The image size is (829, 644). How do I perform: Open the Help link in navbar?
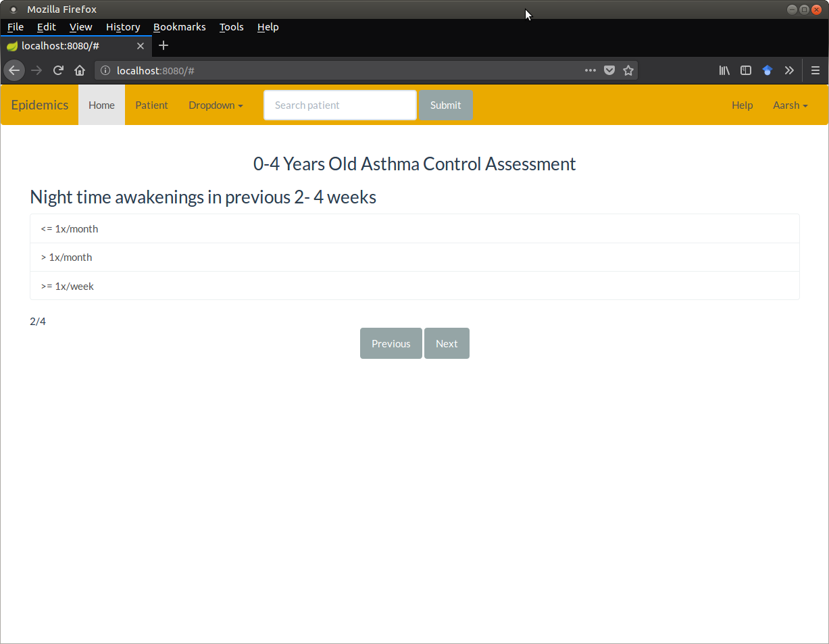coord(742,105)
